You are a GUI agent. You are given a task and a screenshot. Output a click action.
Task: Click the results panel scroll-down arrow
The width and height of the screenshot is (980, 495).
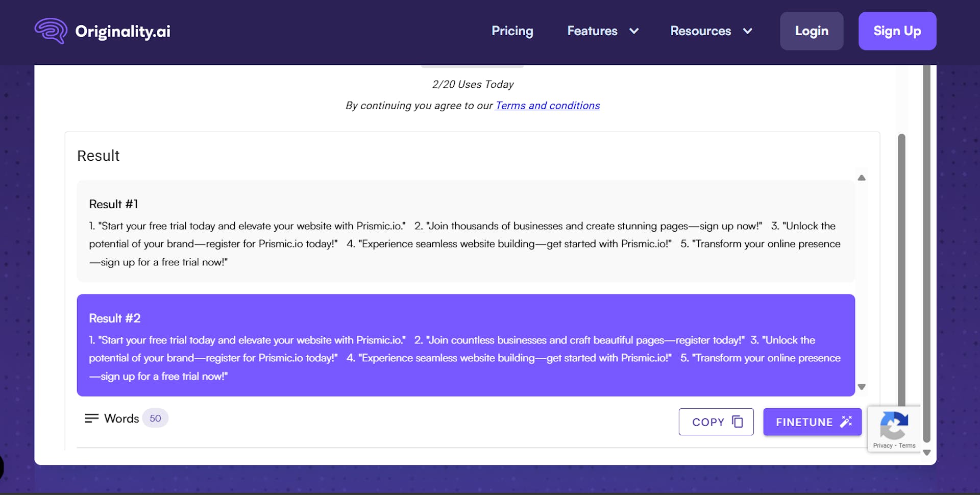point(862,386)
